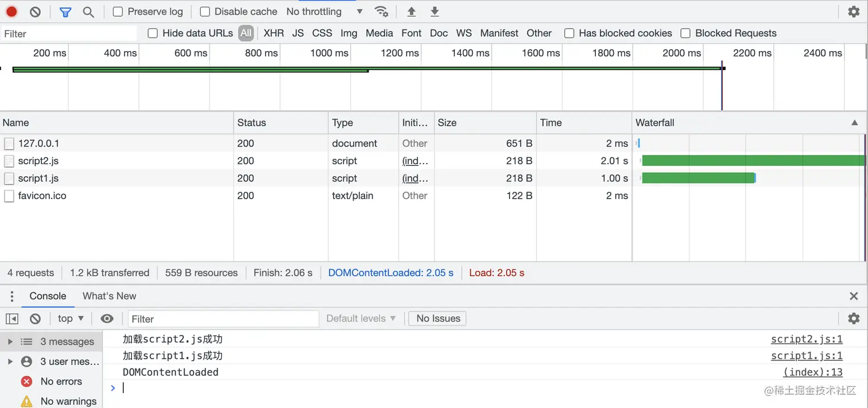Image resolution: width=868 pixels, height=408 pixels.
Task: Open console settings gear
Action: pyautogui.click(x=854, y=318)
